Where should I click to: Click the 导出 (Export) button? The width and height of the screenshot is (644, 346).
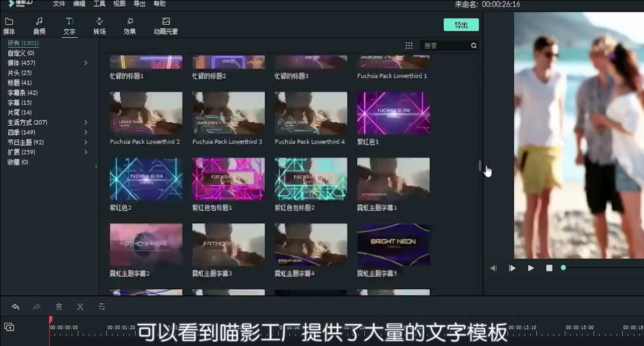[x=460, y=24]
